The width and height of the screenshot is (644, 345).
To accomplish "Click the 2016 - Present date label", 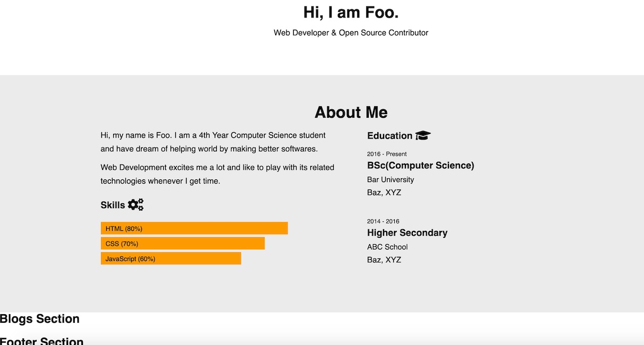I will [x=387, y=154].
